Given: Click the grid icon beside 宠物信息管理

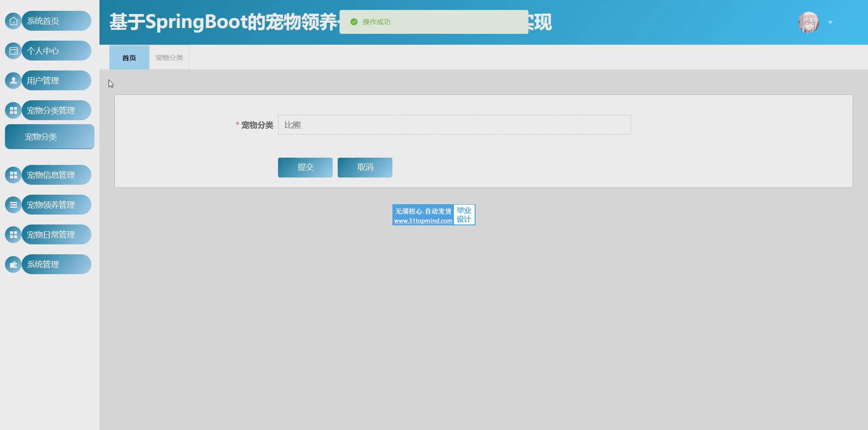Looking at the screenshot, I should 14,175.
